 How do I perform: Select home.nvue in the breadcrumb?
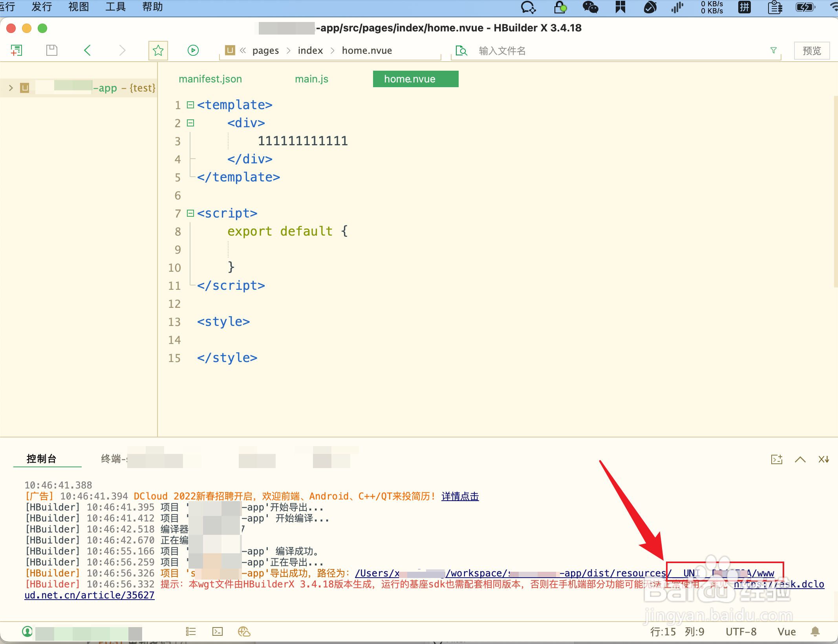point(367,51)
